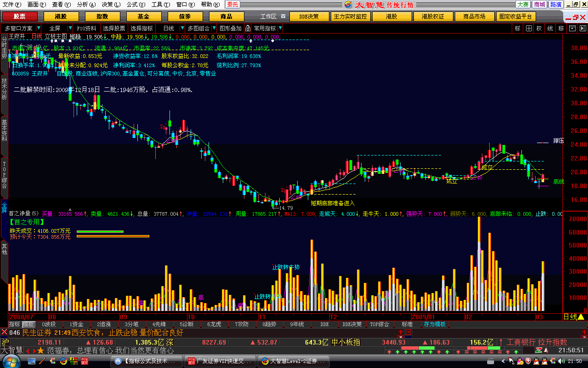Open 主力实时监控 workspace button
This screenshot has height=368, width=588.
coord(351,17)
